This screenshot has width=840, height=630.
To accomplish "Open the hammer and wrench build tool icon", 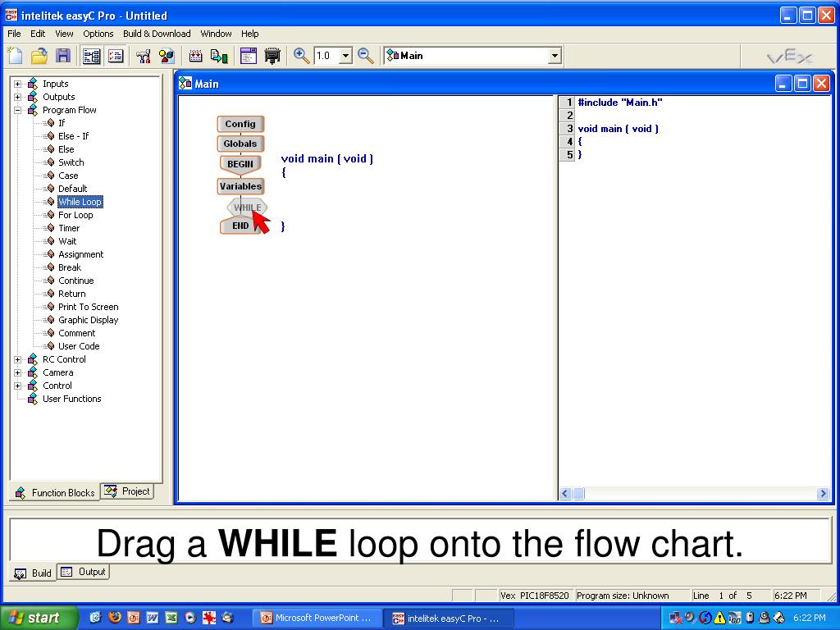I will coord(143,55).
